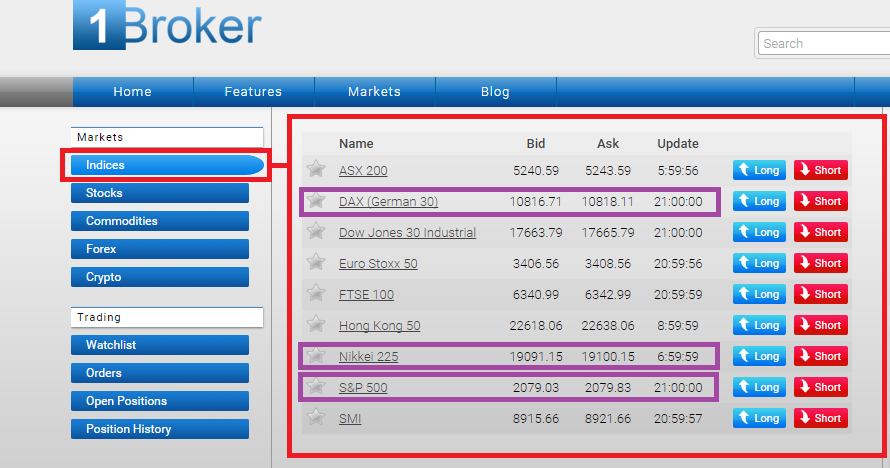Click the Name column header

coord(356,144)
